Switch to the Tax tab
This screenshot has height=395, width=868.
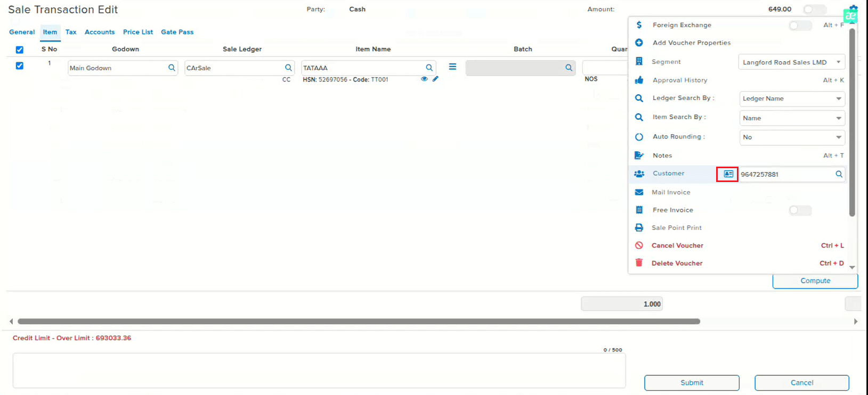(71, 32)
